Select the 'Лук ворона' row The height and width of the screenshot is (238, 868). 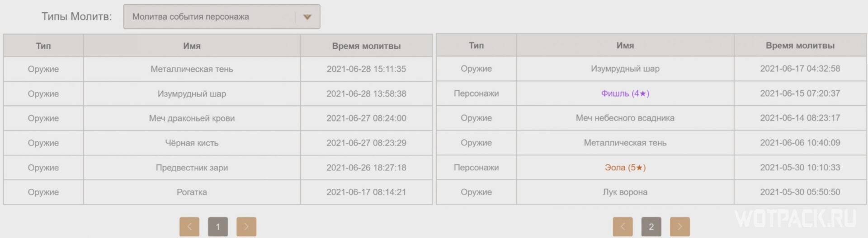651,192
